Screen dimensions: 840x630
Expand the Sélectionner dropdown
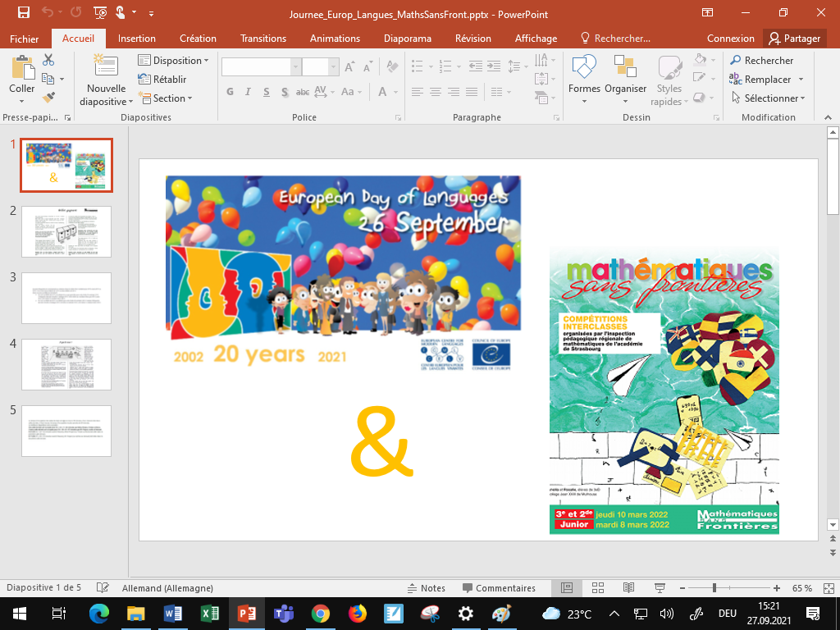[768, 98]
